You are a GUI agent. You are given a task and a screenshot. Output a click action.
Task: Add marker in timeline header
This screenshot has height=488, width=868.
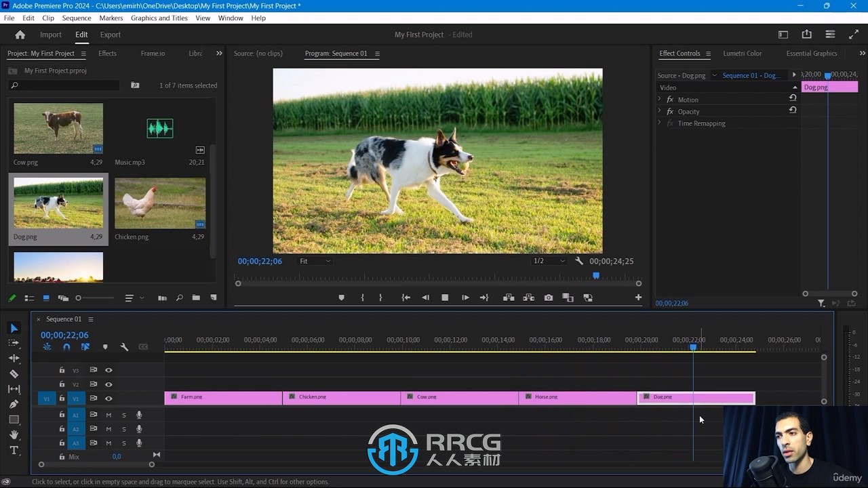tap(105, 347)
